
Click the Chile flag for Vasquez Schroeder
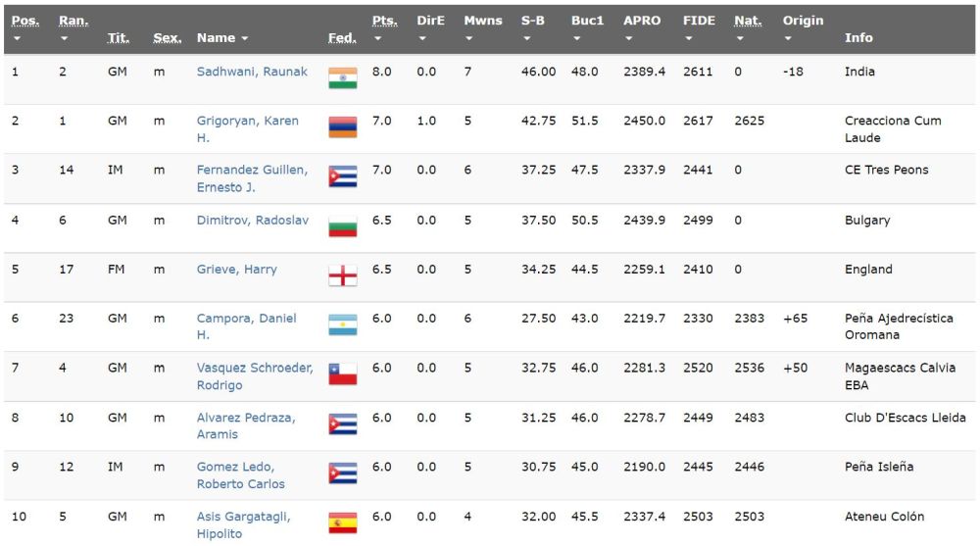[343, 373]
